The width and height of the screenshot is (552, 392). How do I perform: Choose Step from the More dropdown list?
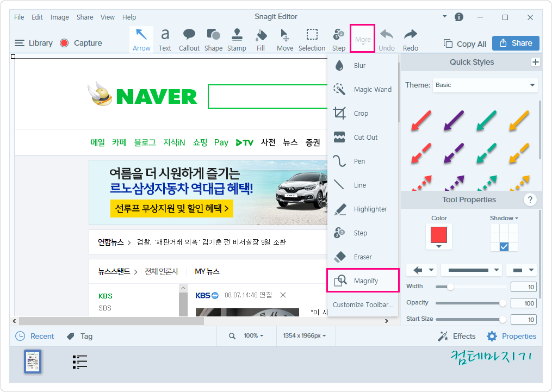pos(363,233)
